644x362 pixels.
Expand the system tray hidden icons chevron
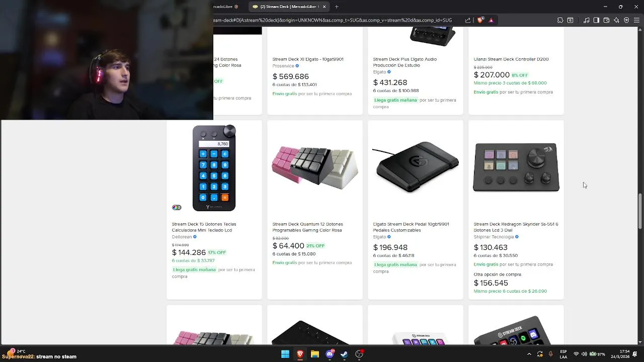pyautogui.click(x=529, y=354)
